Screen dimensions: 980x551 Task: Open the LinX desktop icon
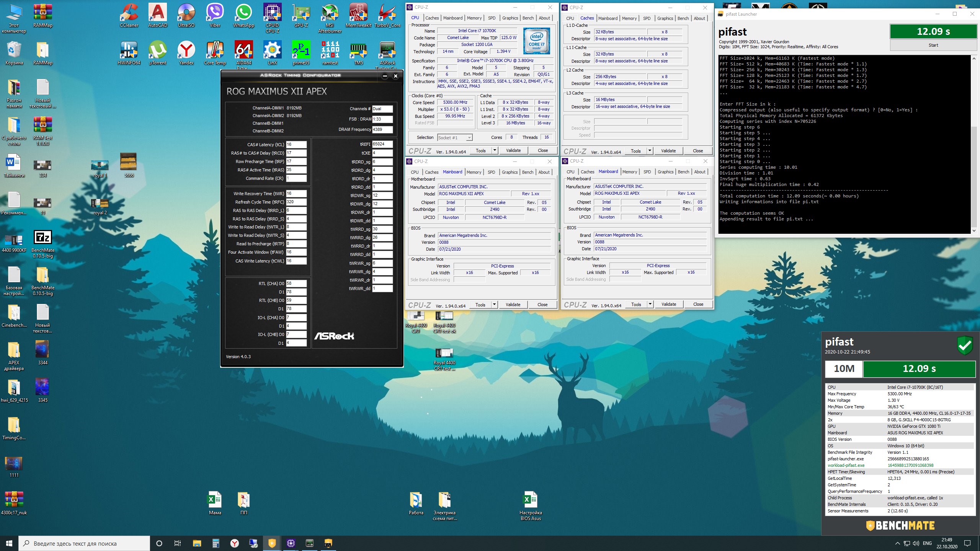pyautogui.click(x=272, y=53)
